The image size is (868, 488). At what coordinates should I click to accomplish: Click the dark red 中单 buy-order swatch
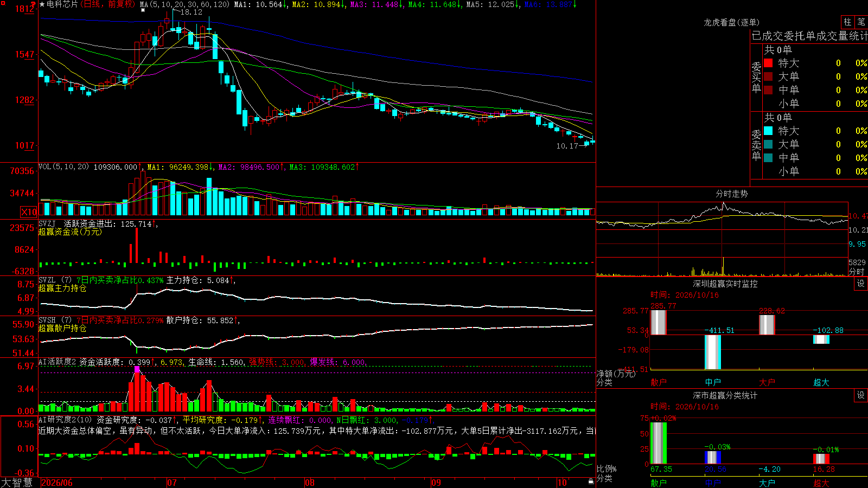tap(768, 90)
